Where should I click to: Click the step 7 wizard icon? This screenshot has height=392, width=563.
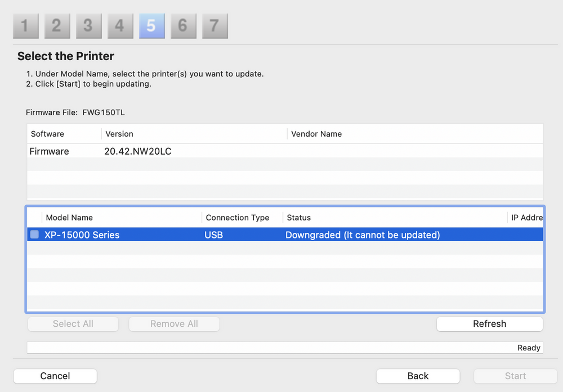click(x=215, y=26)
